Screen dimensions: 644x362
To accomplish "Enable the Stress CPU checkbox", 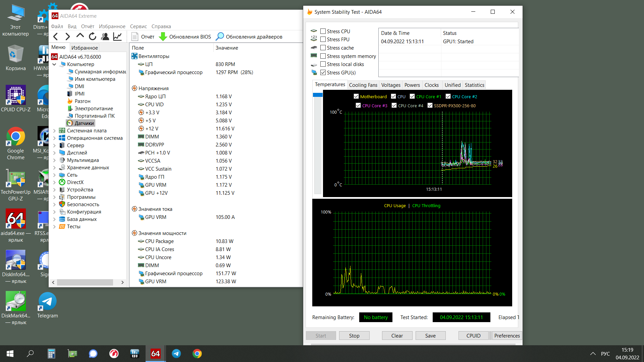I will coord(323,31).
